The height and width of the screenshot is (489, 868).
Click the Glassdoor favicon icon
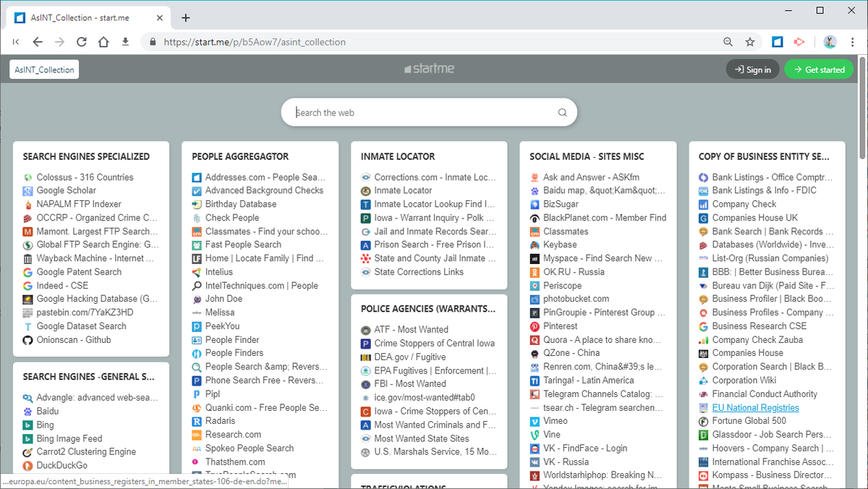703,435
